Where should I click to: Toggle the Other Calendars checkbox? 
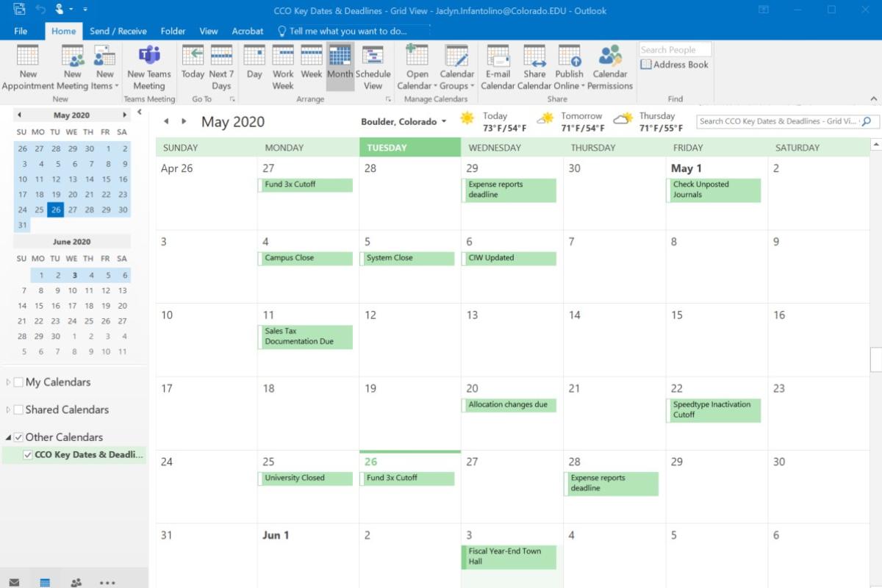[x=18, y=437]
